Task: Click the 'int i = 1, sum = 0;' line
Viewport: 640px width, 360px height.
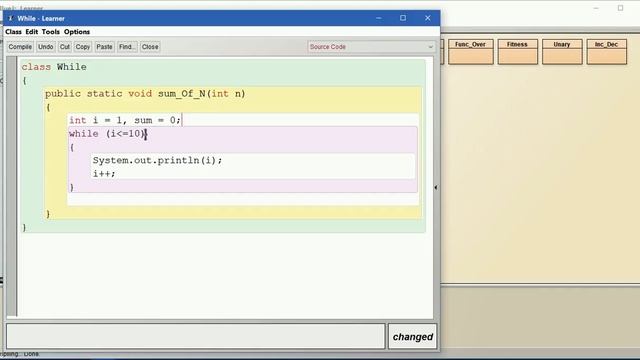Action: [124, 120]
